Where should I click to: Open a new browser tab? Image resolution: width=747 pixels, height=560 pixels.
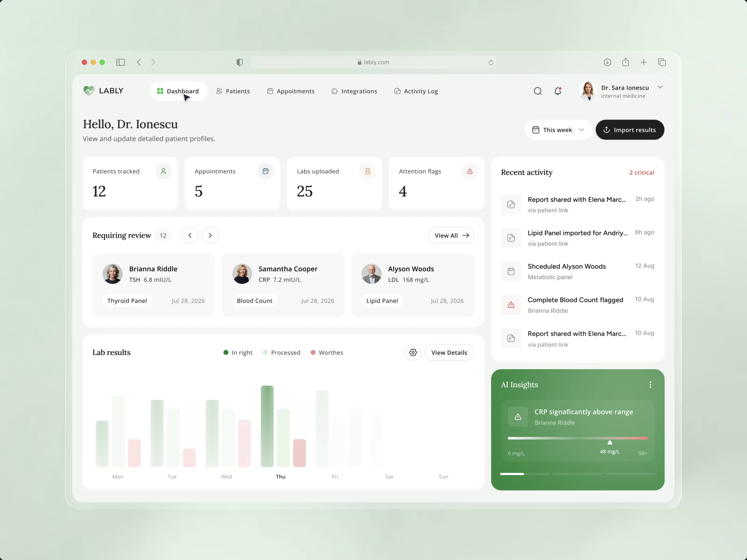[x=643, y=62]
